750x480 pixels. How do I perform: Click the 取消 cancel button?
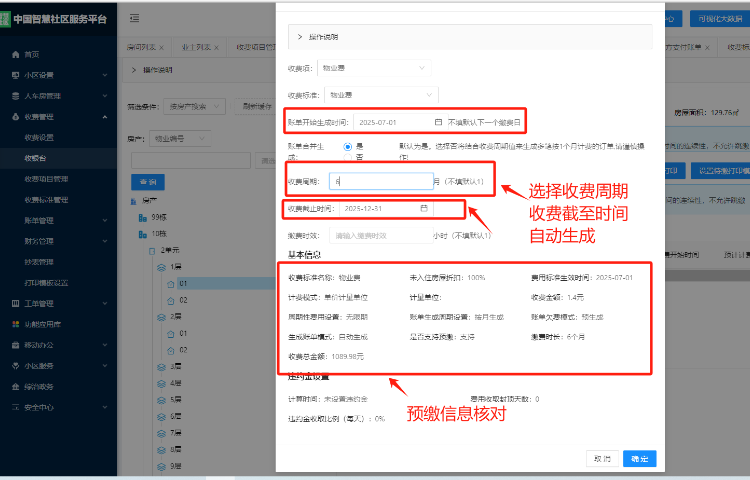tap(602, 458)
